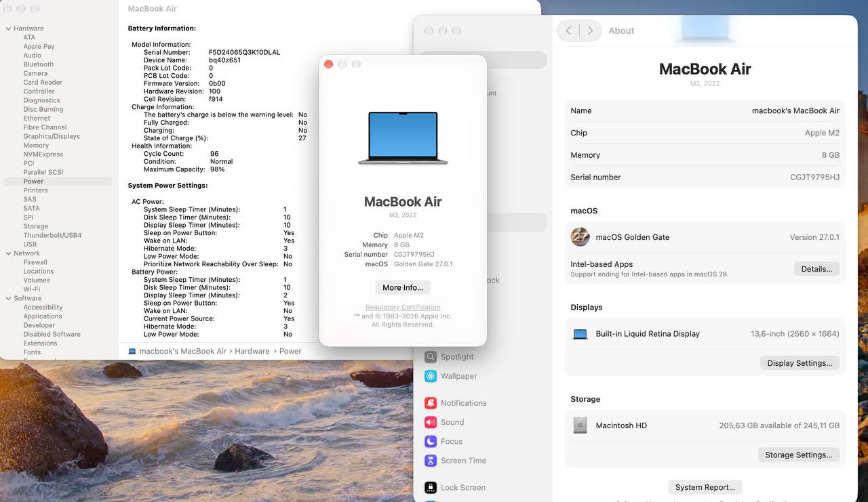
Task: Click the macOS Golden Gate 27 icon
Action: pyautogui.click(x=580, y=237)
